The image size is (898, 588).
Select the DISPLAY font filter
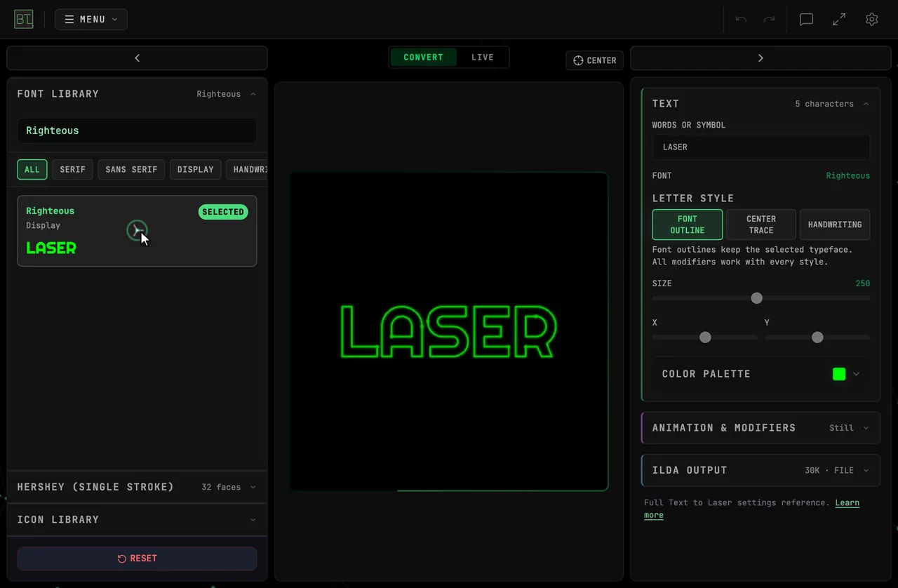195,170
